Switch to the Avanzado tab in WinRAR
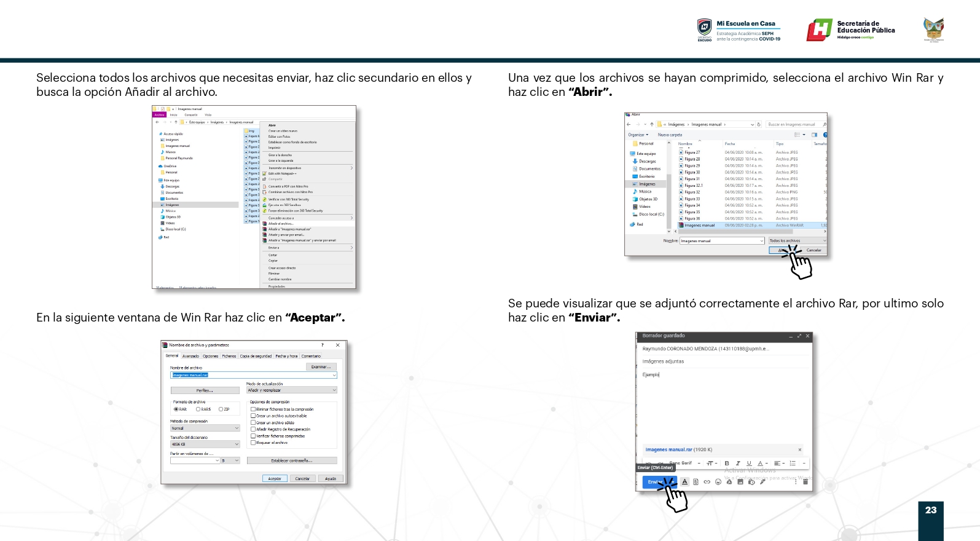This screenshot has height=541, width=980. (x=190, y=356)
